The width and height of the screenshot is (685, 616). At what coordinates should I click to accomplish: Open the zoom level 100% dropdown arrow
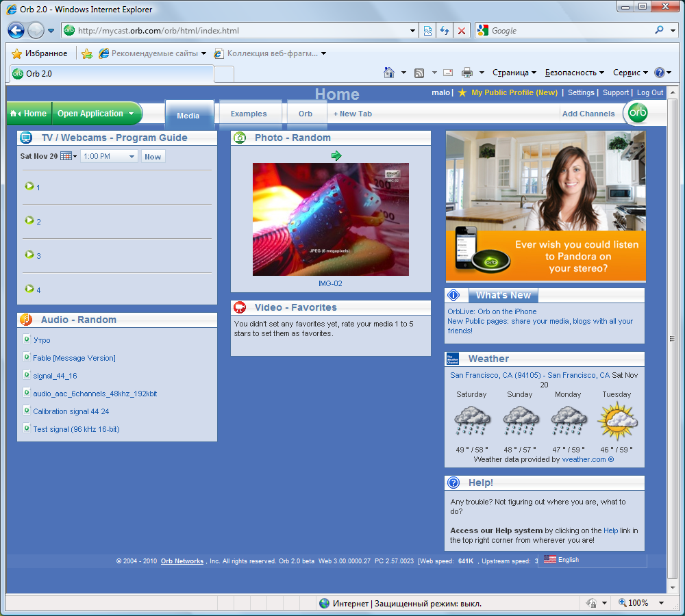click(662, 603)
